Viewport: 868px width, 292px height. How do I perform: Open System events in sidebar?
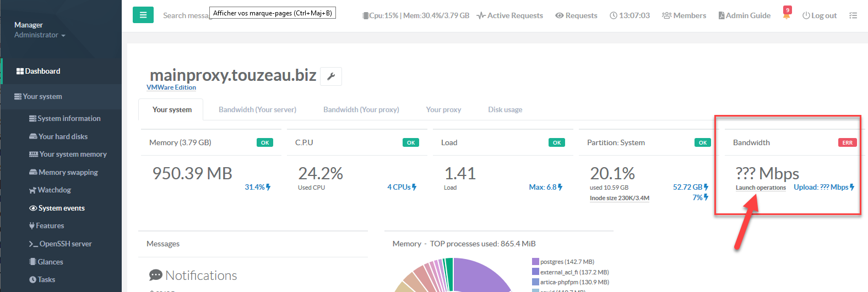point(61,208)
